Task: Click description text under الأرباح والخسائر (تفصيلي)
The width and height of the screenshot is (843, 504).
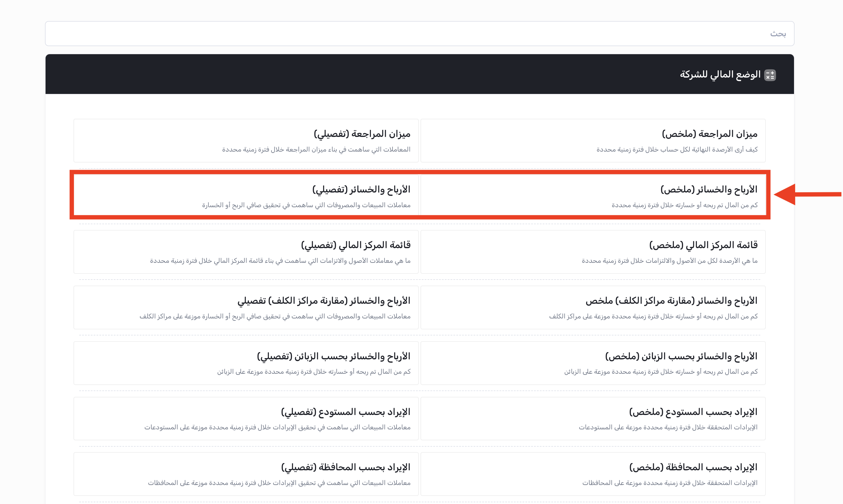Action: click(x=306, y=205)
